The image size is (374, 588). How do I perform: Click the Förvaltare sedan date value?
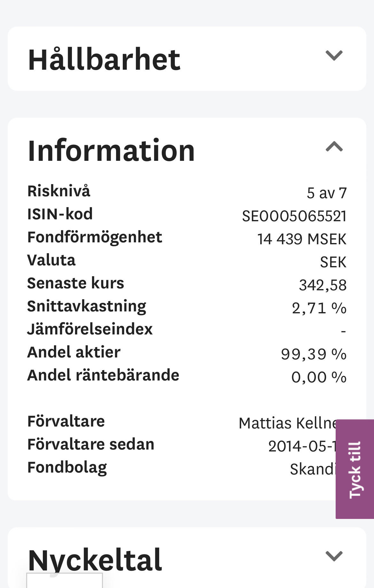(302, 446)
